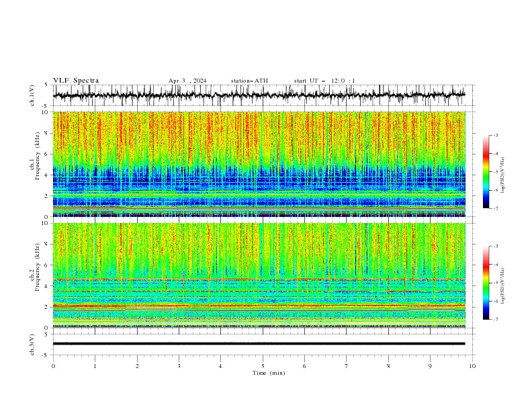The height and width of the screenshot is (411, 532).
Task: Click "-3" tick on ch.2 color bar
Action: (496, 246)
